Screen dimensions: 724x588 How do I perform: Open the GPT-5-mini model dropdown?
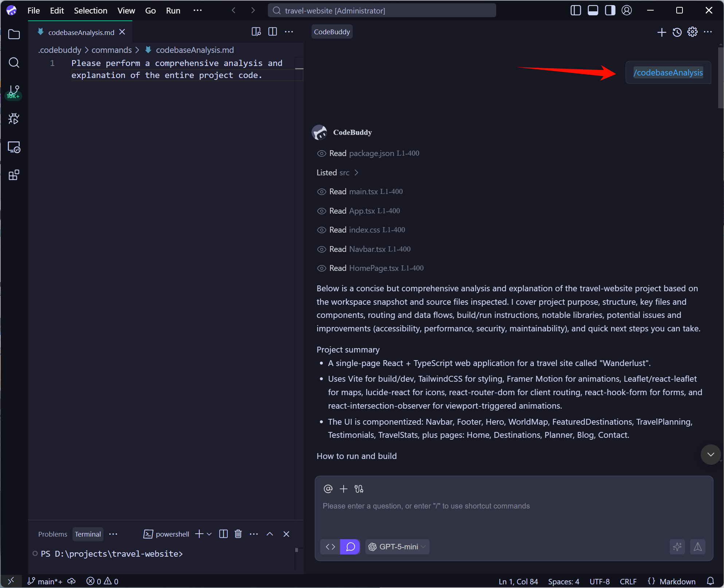tap(398, 547)
